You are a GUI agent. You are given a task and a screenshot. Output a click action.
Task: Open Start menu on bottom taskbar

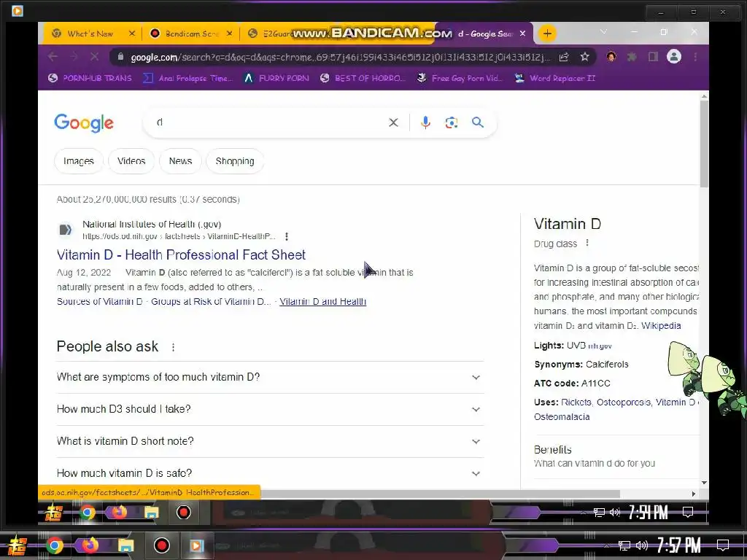click(18, 545)
